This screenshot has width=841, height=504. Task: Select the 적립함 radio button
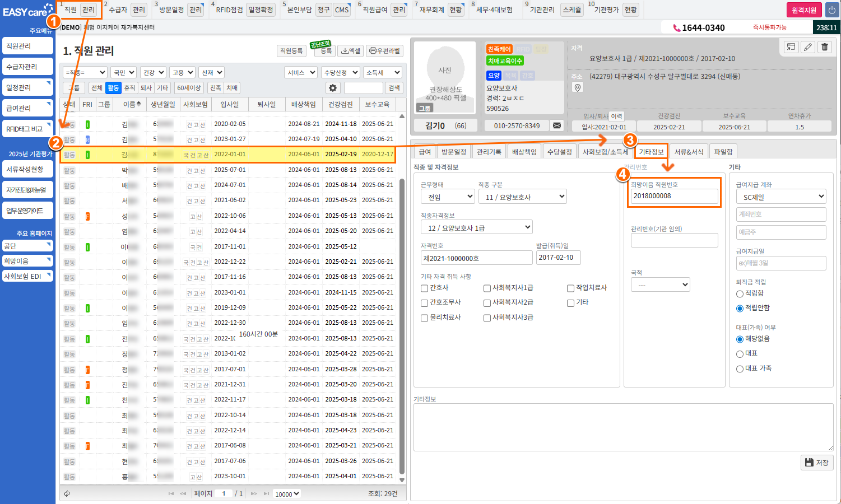click(740, 293)
